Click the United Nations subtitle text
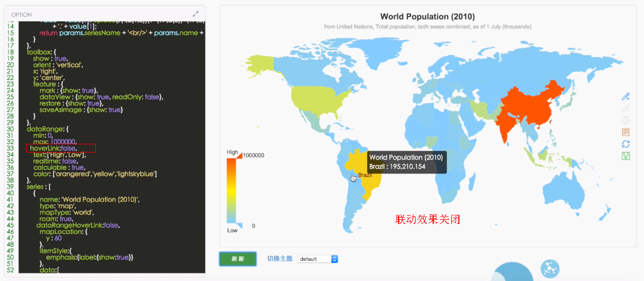Viewport: 644px width, 281px height. click(x=428, y=27)
